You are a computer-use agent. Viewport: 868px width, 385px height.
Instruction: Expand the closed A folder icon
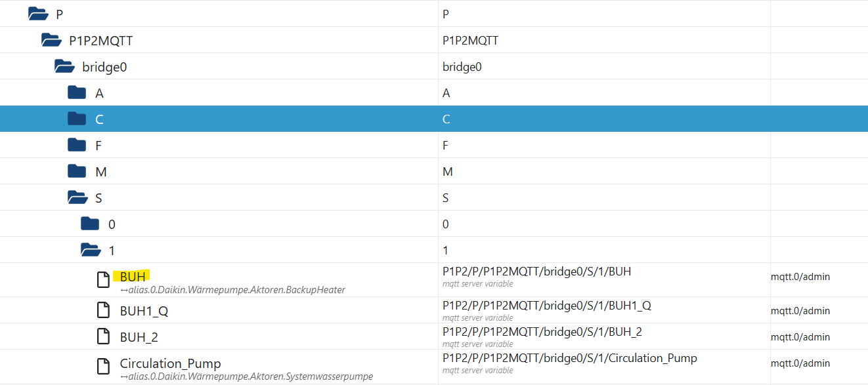[x=77, y=93]
